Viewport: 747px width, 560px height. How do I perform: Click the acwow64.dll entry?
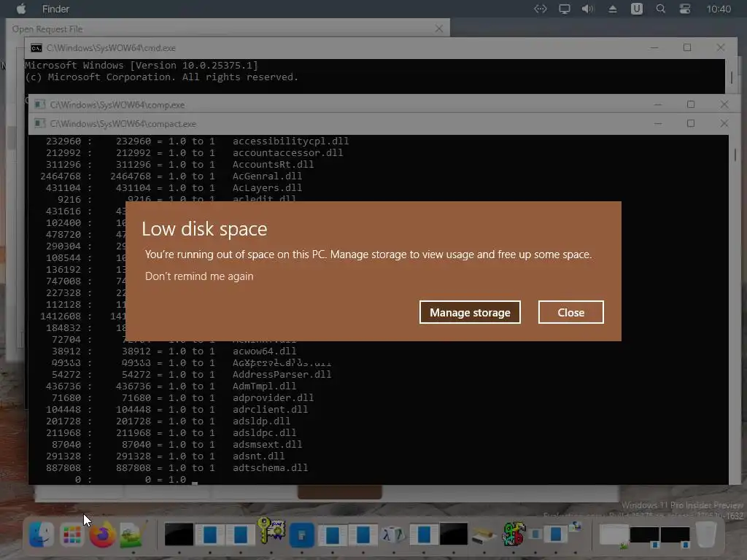click(264, 351)
